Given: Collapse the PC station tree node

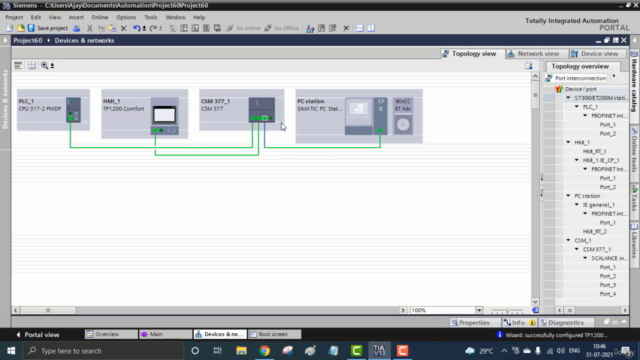Looking at the screenshot, I should (x=568, y=196).
